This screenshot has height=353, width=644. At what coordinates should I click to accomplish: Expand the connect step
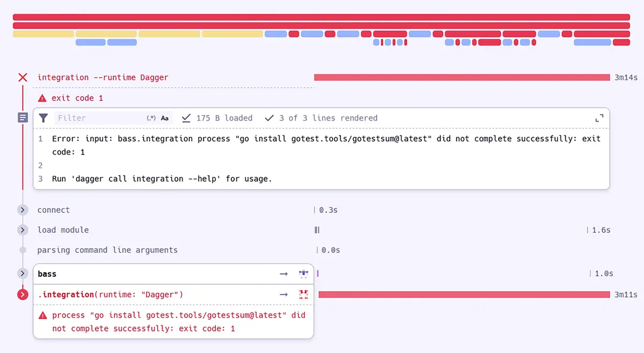23,210
